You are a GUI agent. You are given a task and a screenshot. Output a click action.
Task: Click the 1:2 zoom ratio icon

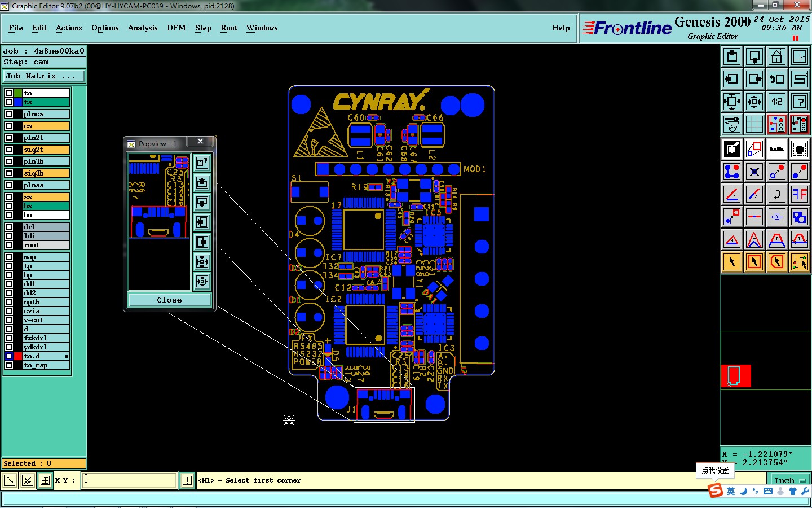[x=777, y=102]
